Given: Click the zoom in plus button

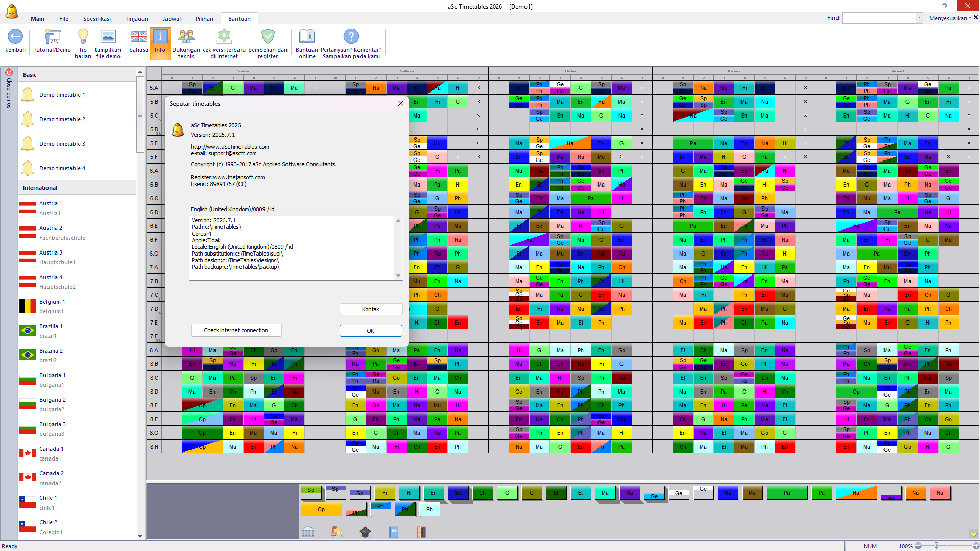Looking at the screenshot, I should click(x=976, y=546).
